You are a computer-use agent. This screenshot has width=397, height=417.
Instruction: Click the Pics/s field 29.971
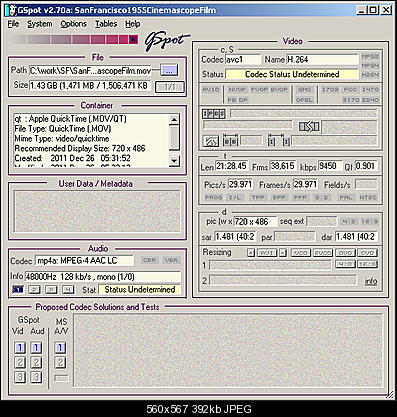point(240,184)
